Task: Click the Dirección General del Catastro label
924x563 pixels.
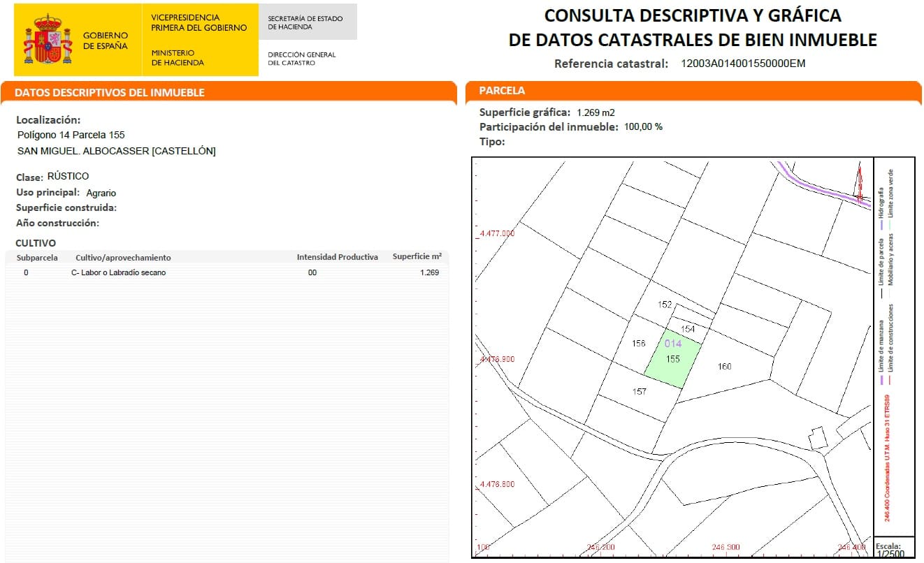Action: [x=301, y=57]
